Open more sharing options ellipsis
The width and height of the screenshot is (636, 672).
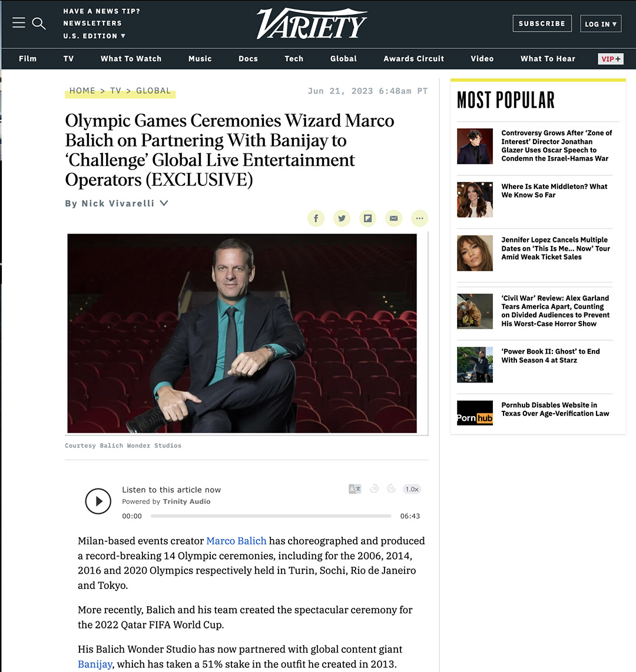[x=419, y=218]
